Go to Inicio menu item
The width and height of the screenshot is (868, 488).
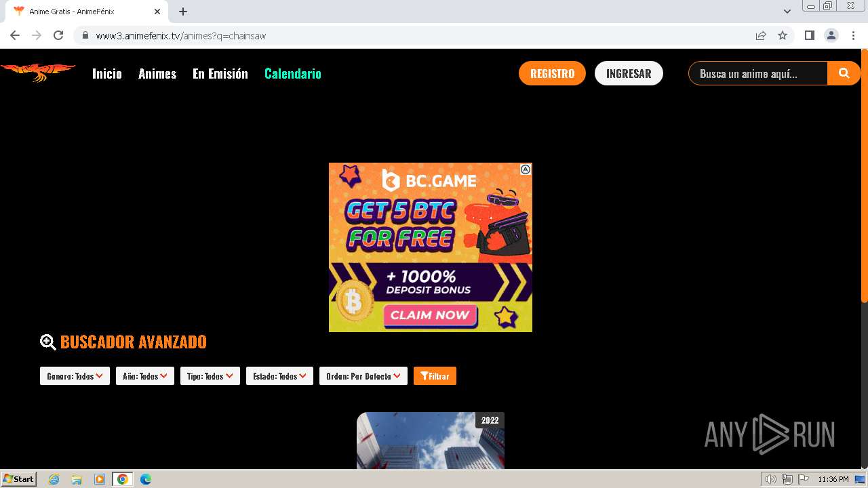[107, 73]
